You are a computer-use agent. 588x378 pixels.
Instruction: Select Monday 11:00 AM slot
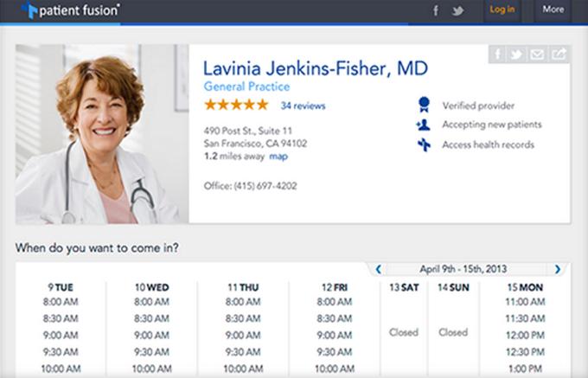click(x=525, y=302)
